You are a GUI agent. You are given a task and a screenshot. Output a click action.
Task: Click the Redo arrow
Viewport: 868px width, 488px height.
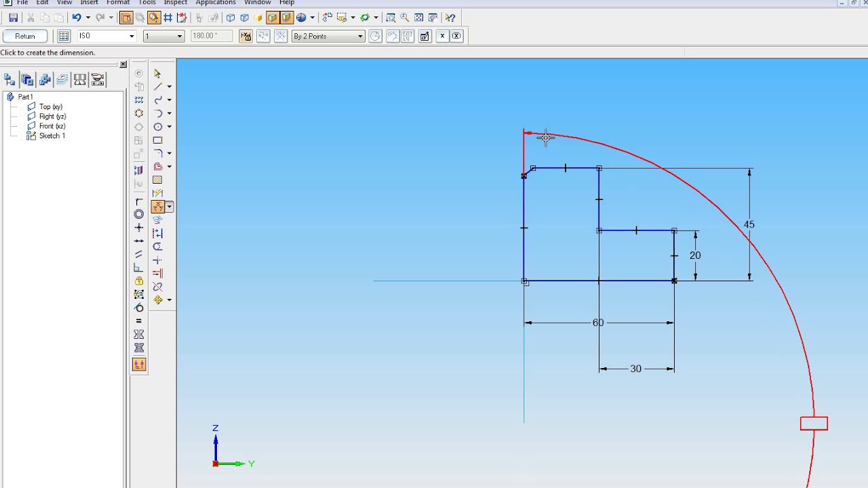tap(100, 18)
